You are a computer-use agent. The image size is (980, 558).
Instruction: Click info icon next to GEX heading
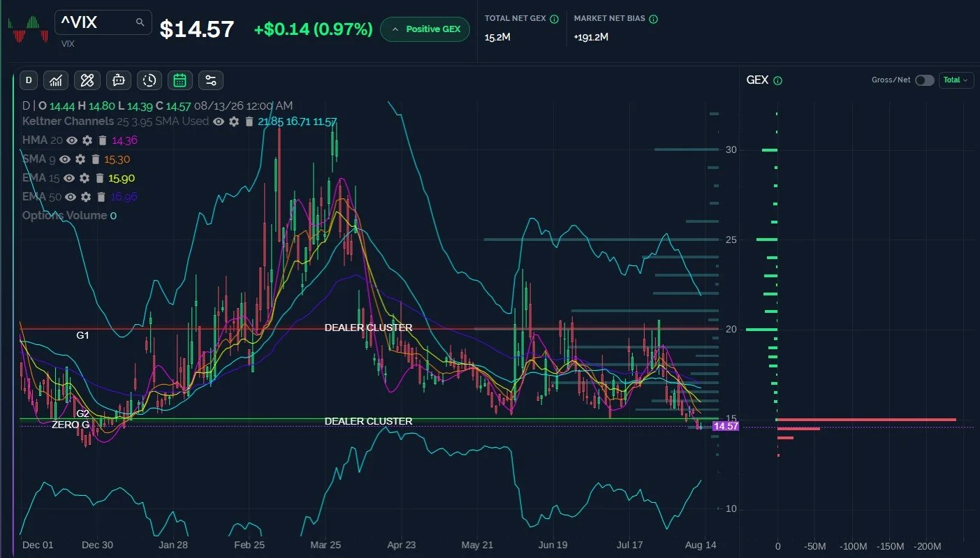click(x=778, y=80)
